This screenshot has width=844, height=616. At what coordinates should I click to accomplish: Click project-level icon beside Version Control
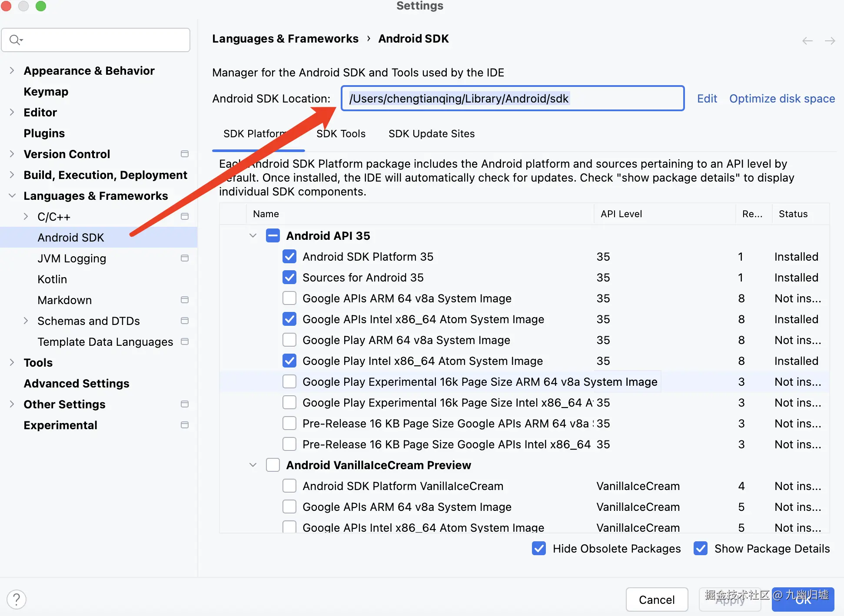(185, 154)
